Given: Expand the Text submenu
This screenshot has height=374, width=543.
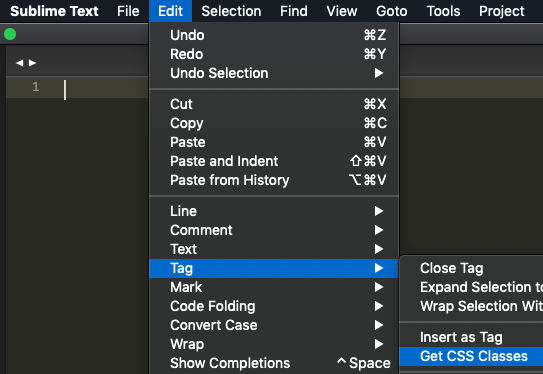Looking at the screenshot, I should pyautogui.click(x=274, y=249).
